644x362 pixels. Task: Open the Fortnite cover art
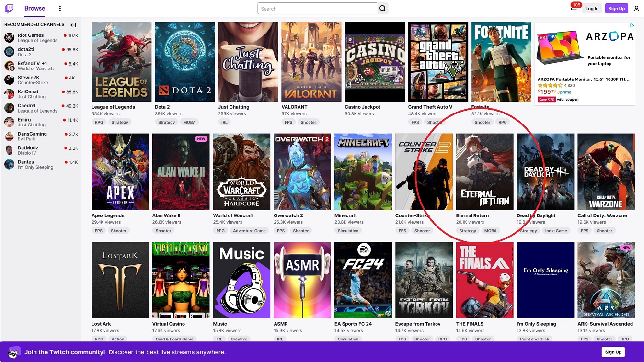pyautogui.click(x=501, y=61)
